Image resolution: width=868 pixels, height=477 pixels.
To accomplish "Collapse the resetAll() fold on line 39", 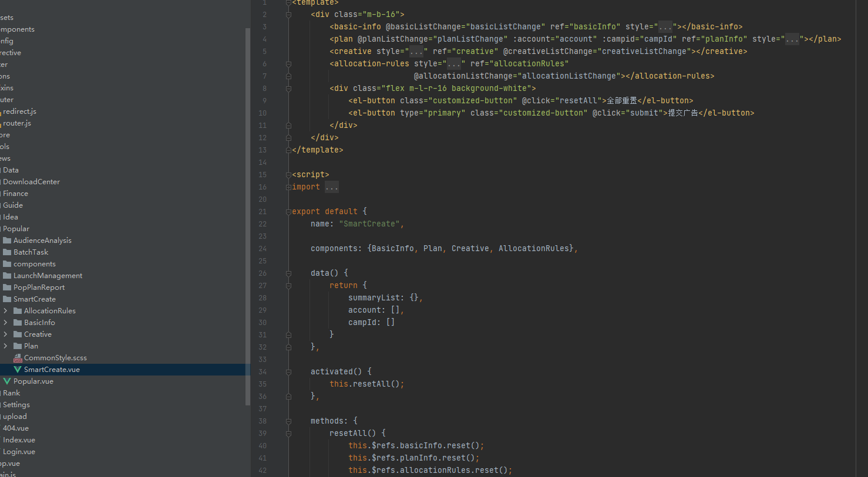I will (x=288, y=434).
